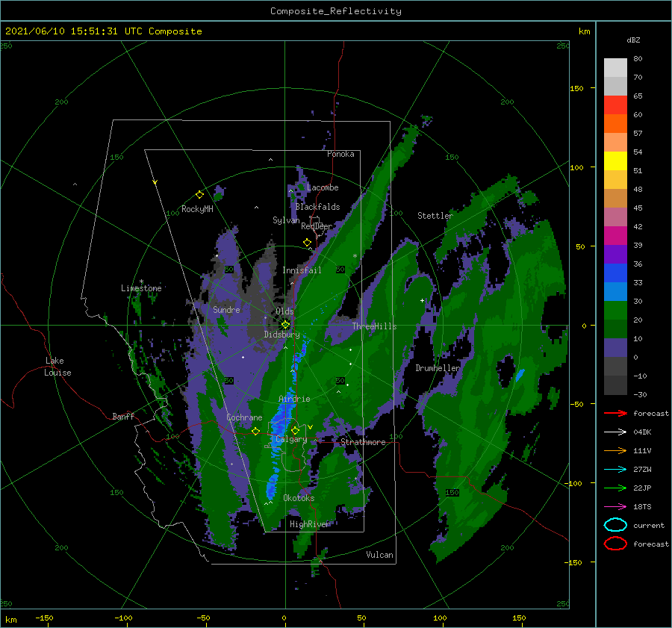This screenshot has width=672, height=628.
Task: Click the Limestone label
Action: 141,288
